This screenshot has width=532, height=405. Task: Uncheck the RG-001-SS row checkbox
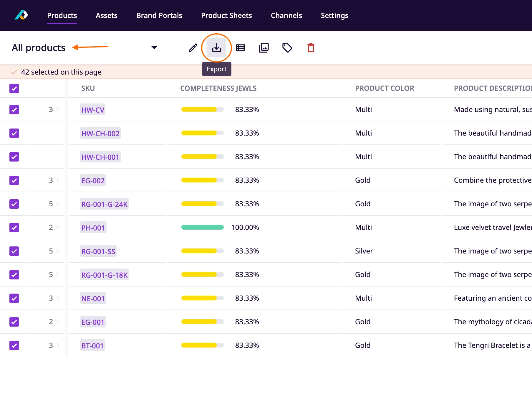click(14, 251)
